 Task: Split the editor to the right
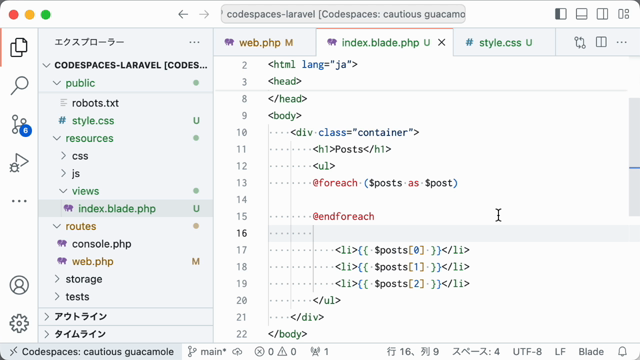pyautogui.click(x=601, y=42)
